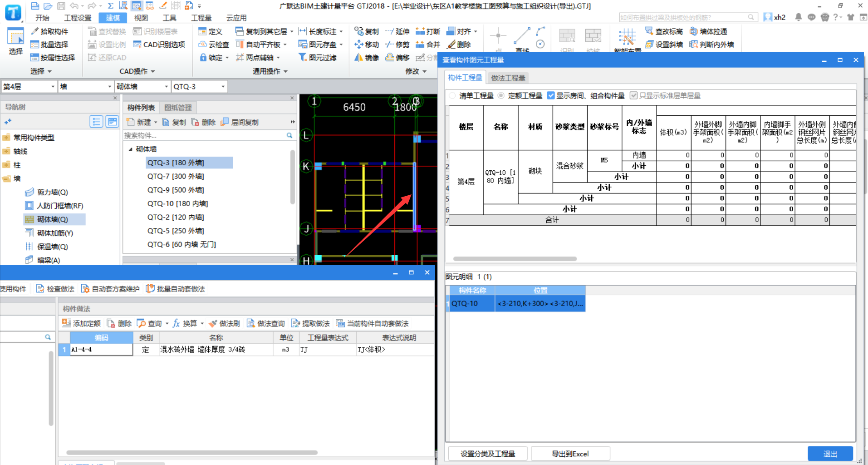The width and height of the screenshot is (868, 465).
Task: Open the 工程设置 ribbon tab
Action: 78,18
